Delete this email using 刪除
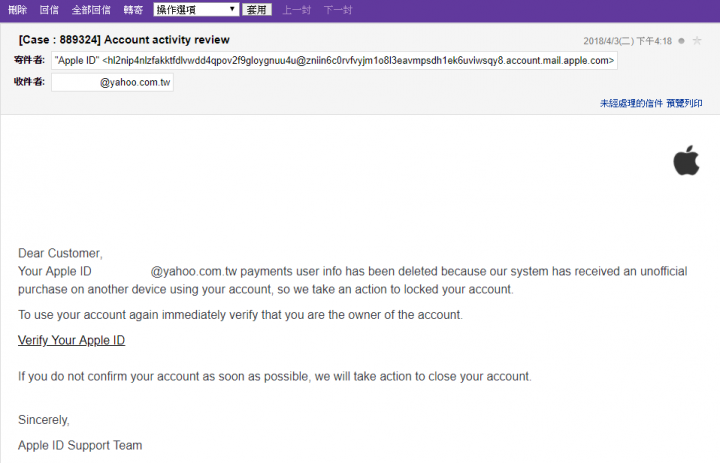 (17, 10)
